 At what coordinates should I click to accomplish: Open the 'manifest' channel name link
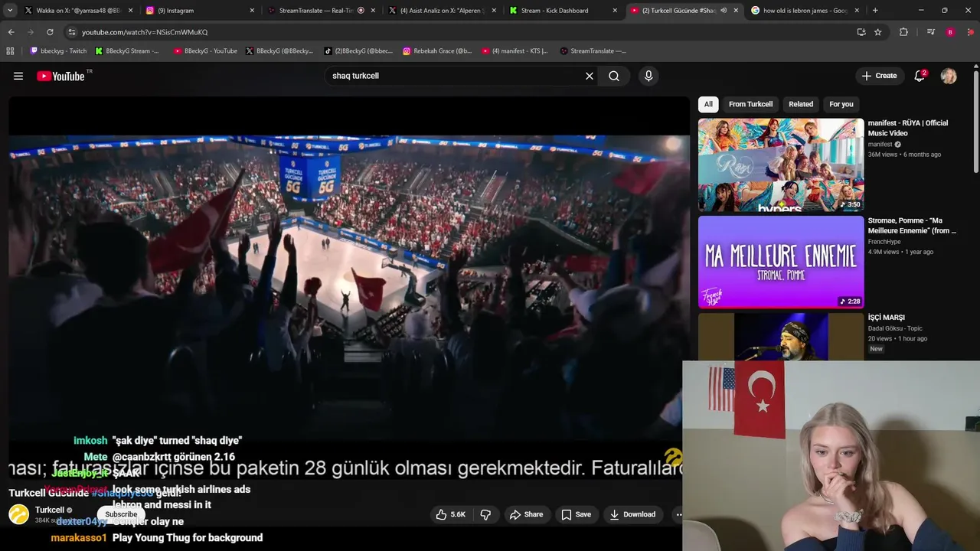[x=880, y=144]
